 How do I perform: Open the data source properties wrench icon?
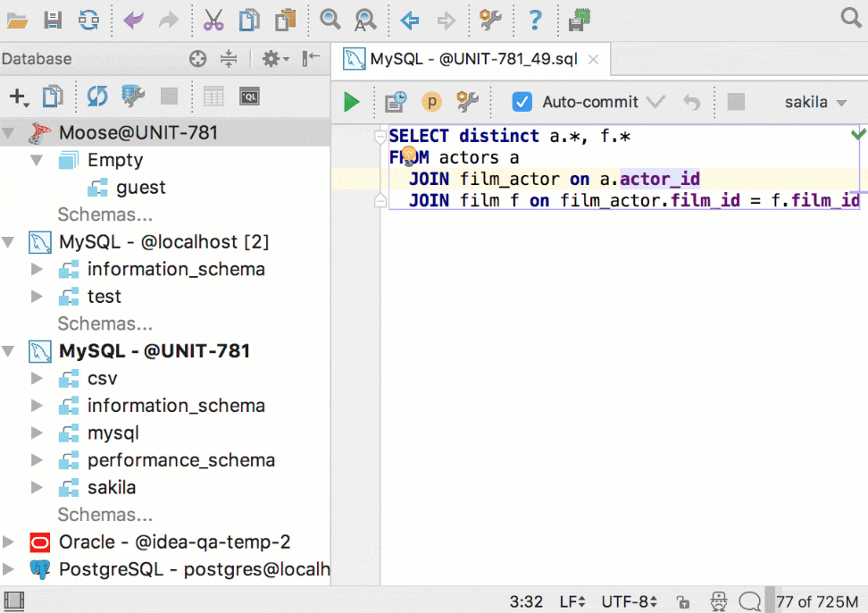(x=133, y=97)
